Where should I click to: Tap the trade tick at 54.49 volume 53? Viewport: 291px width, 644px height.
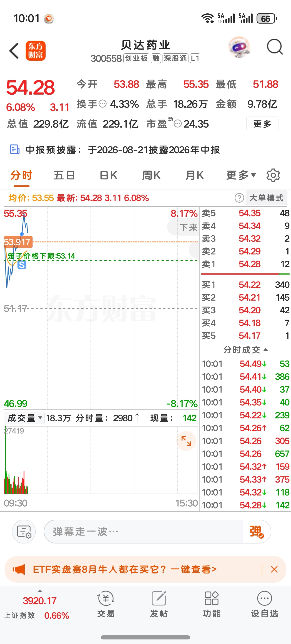click(246, 364)
